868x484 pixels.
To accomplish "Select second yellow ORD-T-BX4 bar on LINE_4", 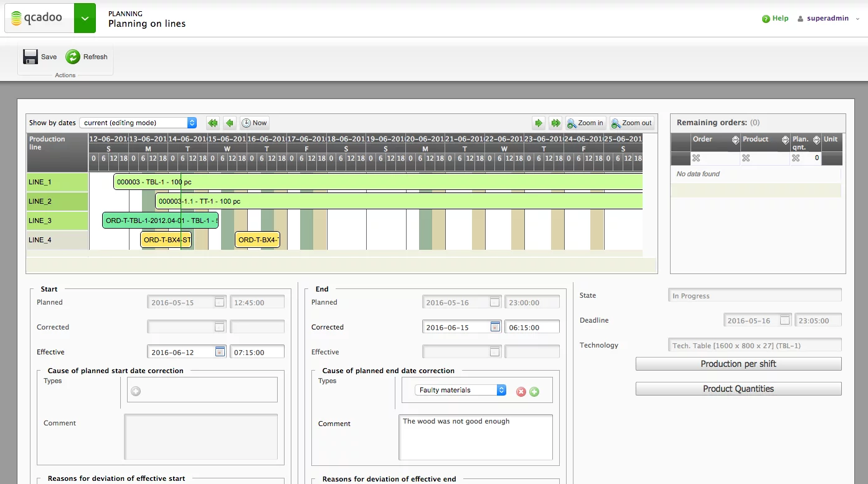I will pyautogui.click(x=257, y=240).
